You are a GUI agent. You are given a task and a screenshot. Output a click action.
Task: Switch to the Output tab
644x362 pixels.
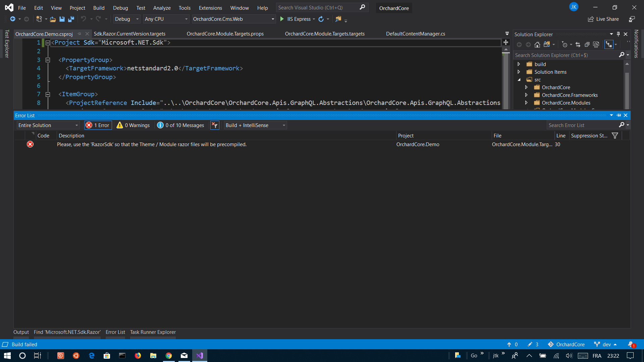tap(21, 332)
